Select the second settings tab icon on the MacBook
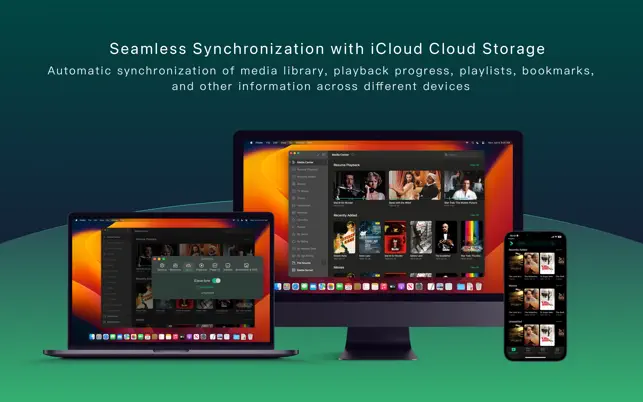643x402 pixels. pyautogui.click(x=175, y=267)
